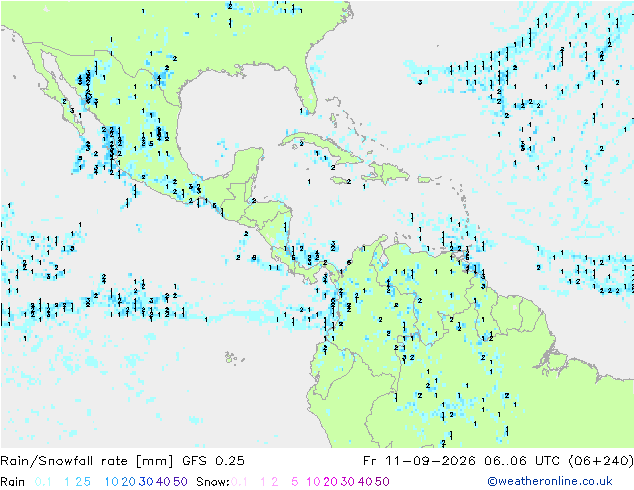
Task: Click the Galapagos islands in the Pacific
Action: click(232, 357)
